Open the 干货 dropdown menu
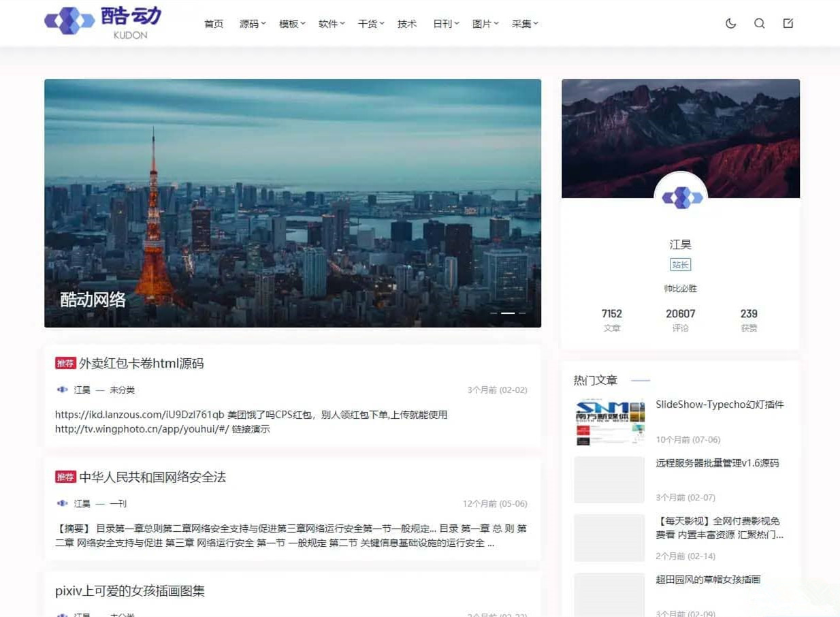Screen dimensions: 840x617 click(x=371, y=23)
